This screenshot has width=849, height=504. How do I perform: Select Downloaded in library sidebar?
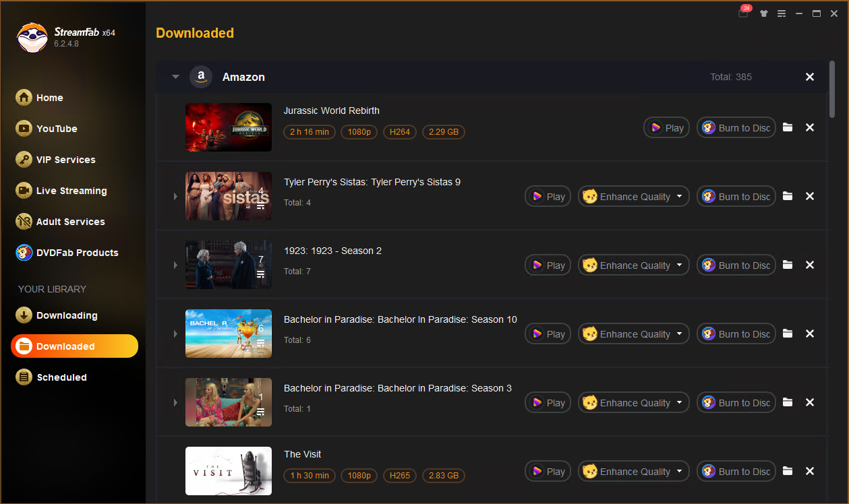[x=74, y=346]
